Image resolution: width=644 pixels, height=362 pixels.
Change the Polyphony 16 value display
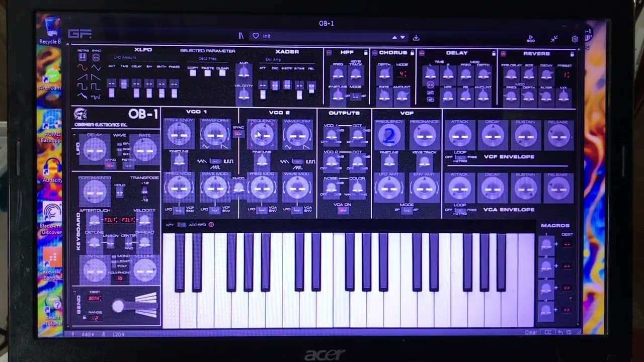[x=120, y=278]
